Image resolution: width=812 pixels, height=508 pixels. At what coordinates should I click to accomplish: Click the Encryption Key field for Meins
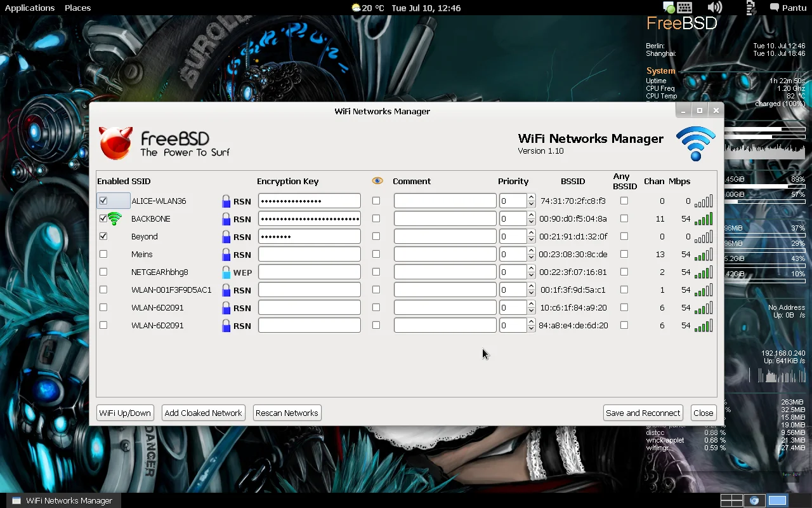click(310, 254)
